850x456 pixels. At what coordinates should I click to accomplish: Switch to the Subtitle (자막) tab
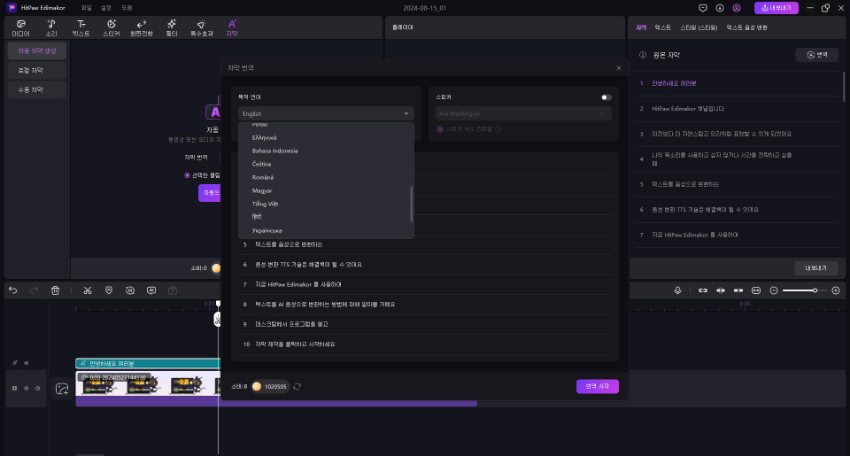pos(232,26)
